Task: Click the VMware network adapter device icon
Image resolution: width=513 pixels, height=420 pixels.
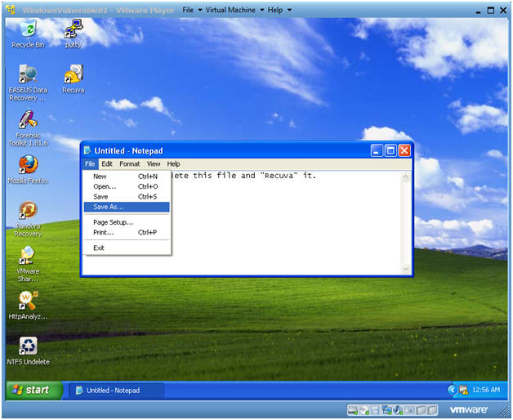Action: 387,410
